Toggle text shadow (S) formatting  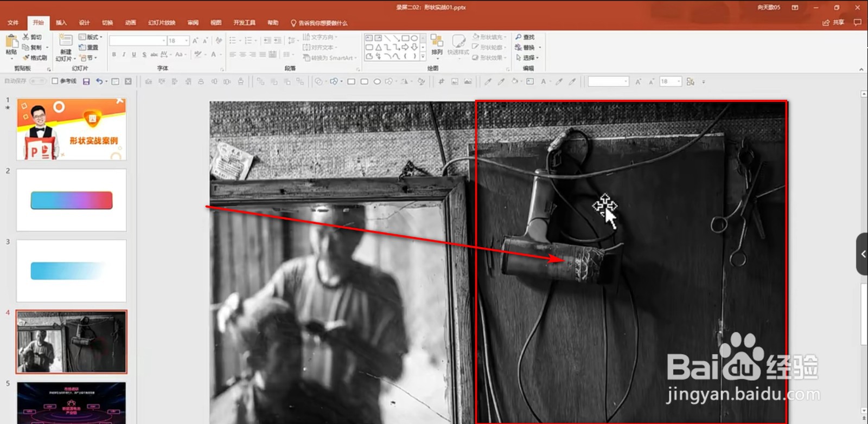(x=144, y=54)
